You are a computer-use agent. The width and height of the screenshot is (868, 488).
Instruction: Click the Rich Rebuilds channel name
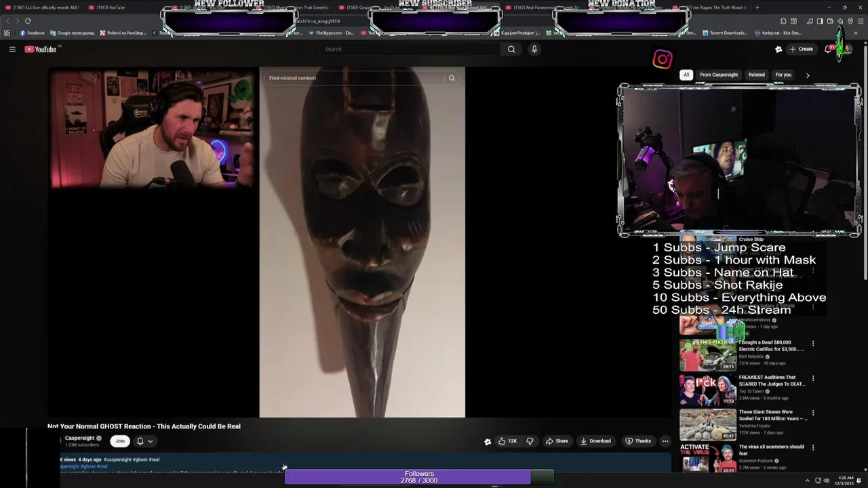pos(751,357)
